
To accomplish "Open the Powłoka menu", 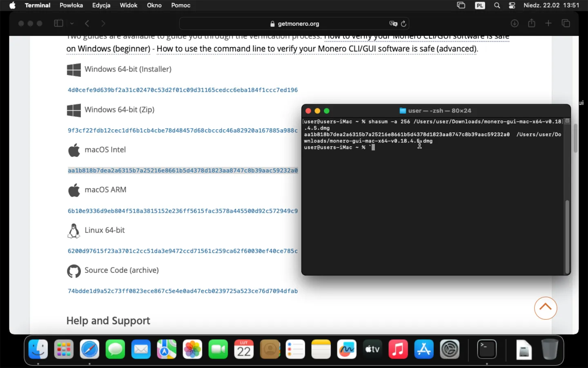I will coord(71,5).
